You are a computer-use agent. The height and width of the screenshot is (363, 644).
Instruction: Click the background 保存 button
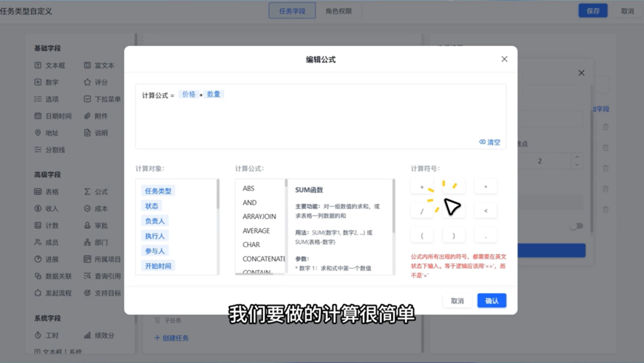(593, 11)
